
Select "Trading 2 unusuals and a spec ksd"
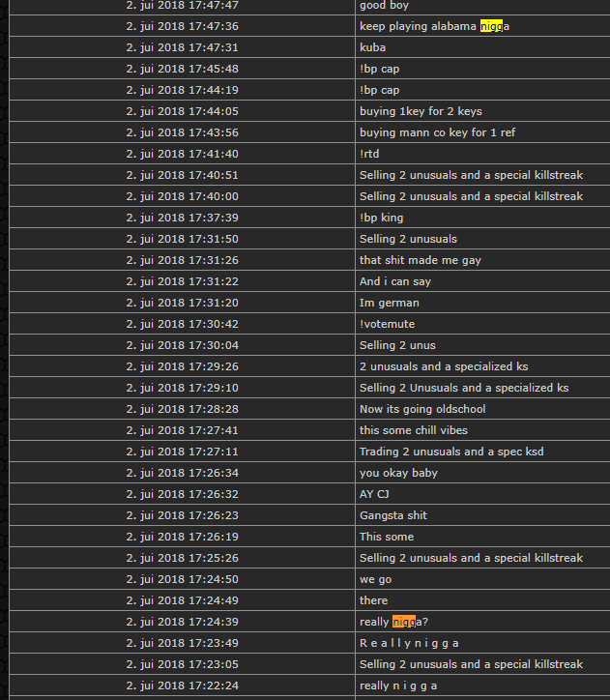coord(451,452)
